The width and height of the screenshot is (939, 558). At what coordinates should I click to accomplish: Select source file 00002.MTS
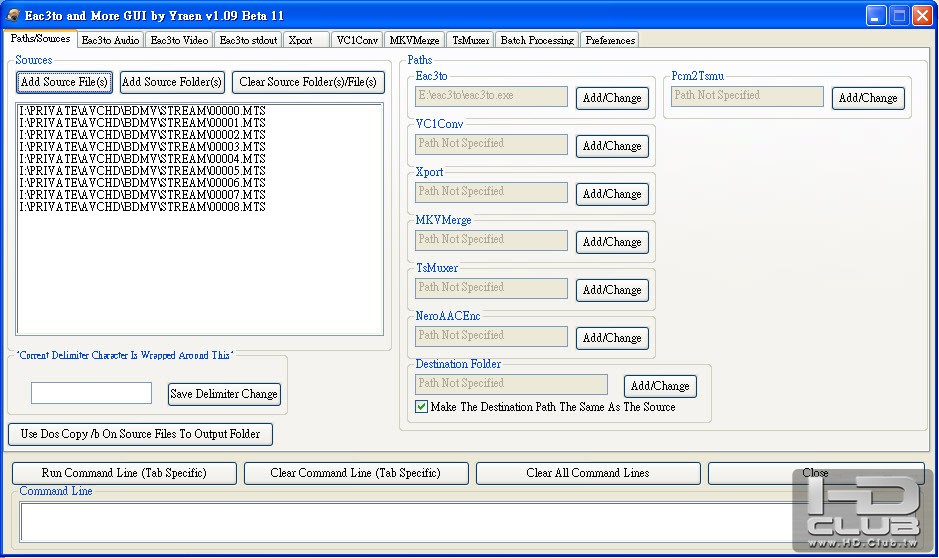(x=142, y=135)
